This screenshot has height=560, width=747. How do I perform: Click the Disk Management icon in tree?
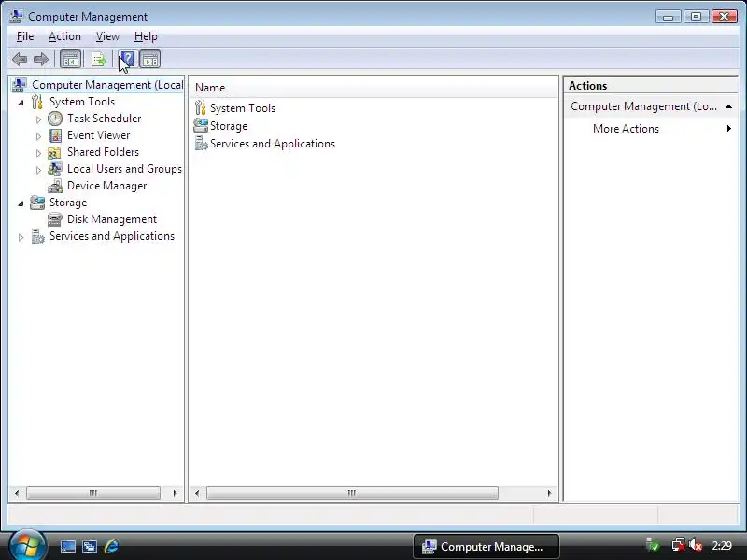coord(55,219)
